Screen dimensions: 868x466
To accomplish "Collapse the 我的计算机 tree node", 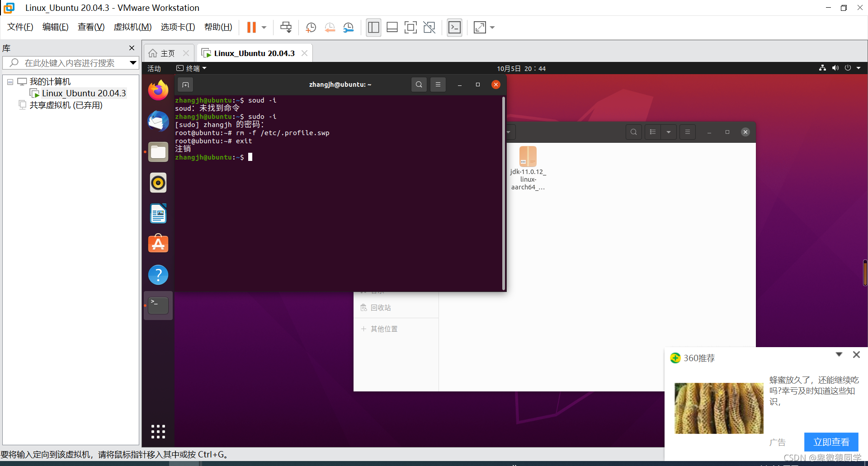I will point(10,82).
